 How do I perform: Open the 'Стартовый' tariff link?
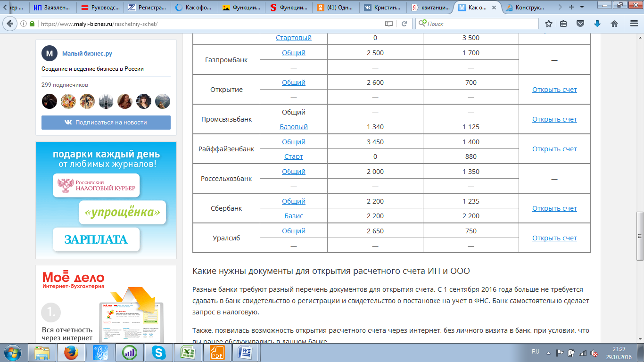coord(294,38)
